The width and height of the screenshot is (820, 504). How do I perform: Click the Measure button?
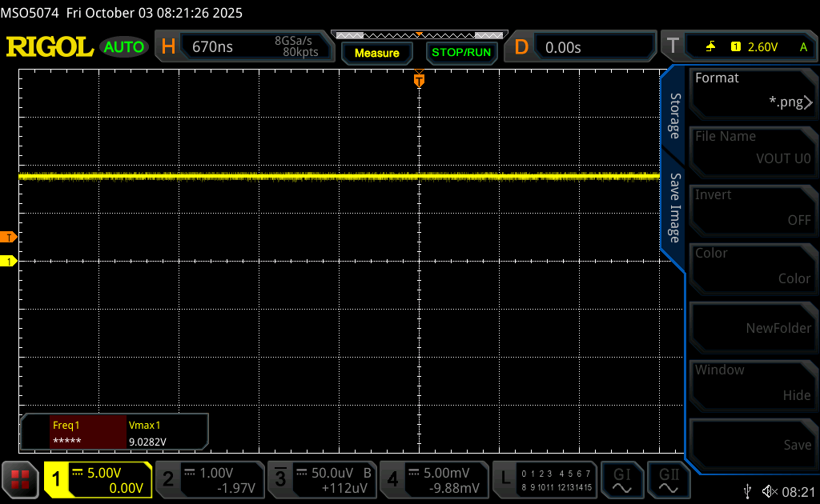click(377, 53)
